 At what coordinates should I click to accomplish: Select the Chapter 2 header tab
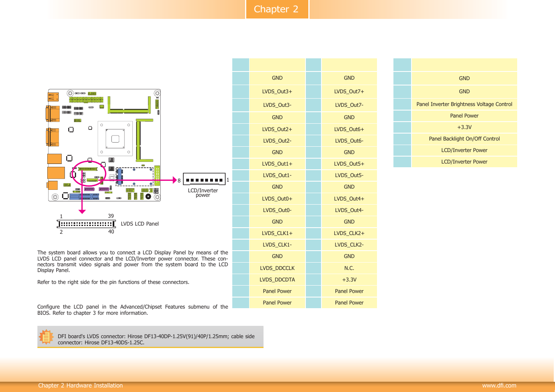[277, 9]
